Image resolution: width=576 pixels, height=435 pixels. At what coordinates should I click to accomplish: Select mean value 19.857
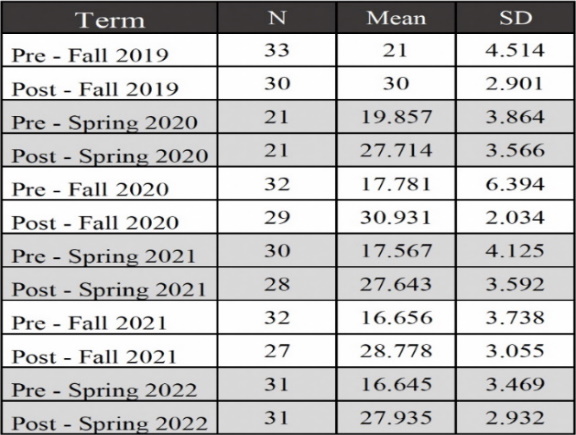(x=396, y=117)
